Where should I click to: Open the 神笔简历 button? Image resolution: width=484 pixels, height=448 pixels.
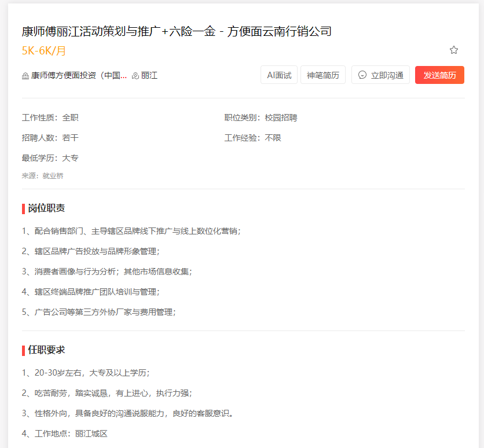[x=323, y=75]
